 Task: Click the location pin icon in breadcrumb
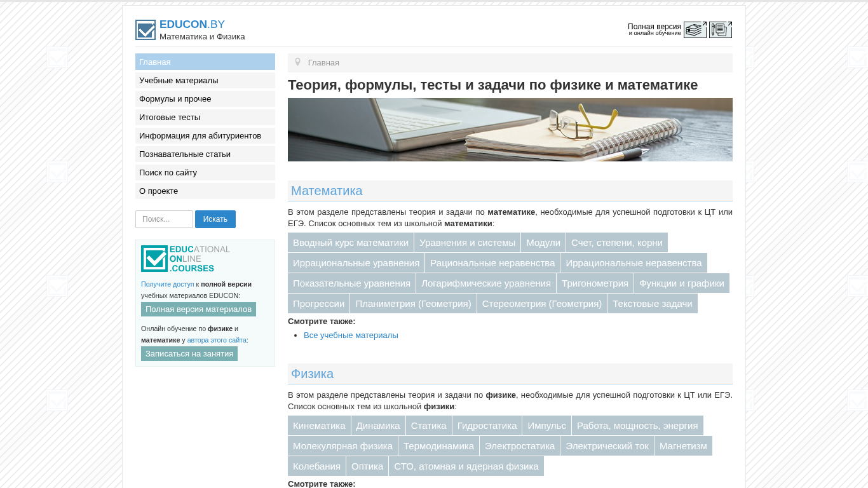(297, 62)
